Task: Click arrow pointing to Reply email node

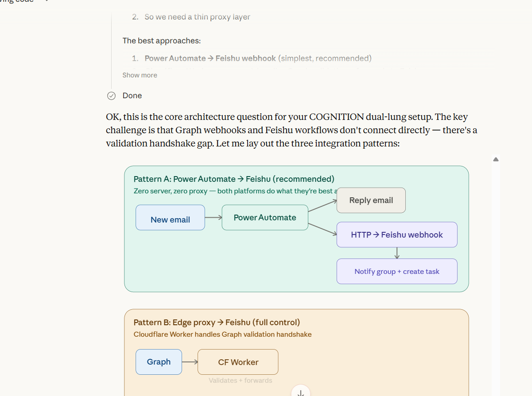Action: click(x=322, y=206)
